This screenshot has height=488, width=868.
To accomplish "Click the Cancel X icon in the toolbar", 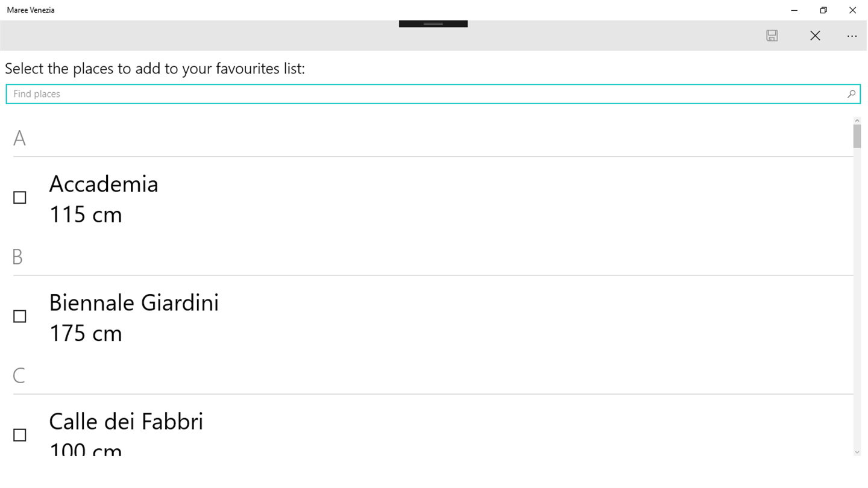I will pyautogui.click(x=815, y=36).
